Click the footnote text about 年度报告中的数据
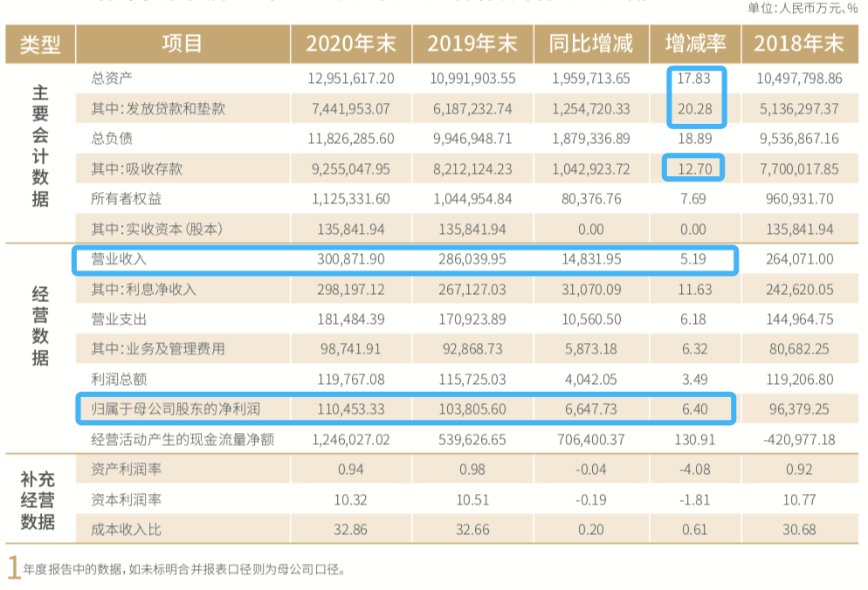This screenshot has width=868, height=590. pyautogui.click(x=185, y=570)
